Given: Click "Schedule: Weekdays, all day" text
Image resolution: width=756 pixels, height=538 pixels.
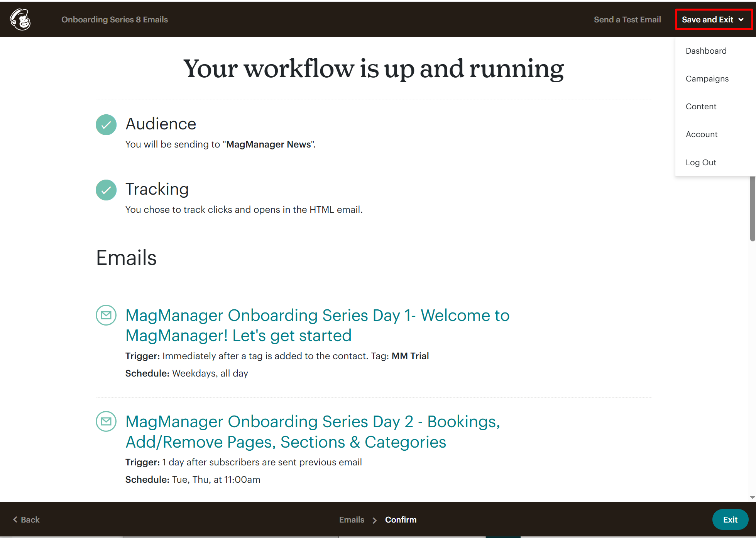Looking at the screenshot, I should (187, 373).
